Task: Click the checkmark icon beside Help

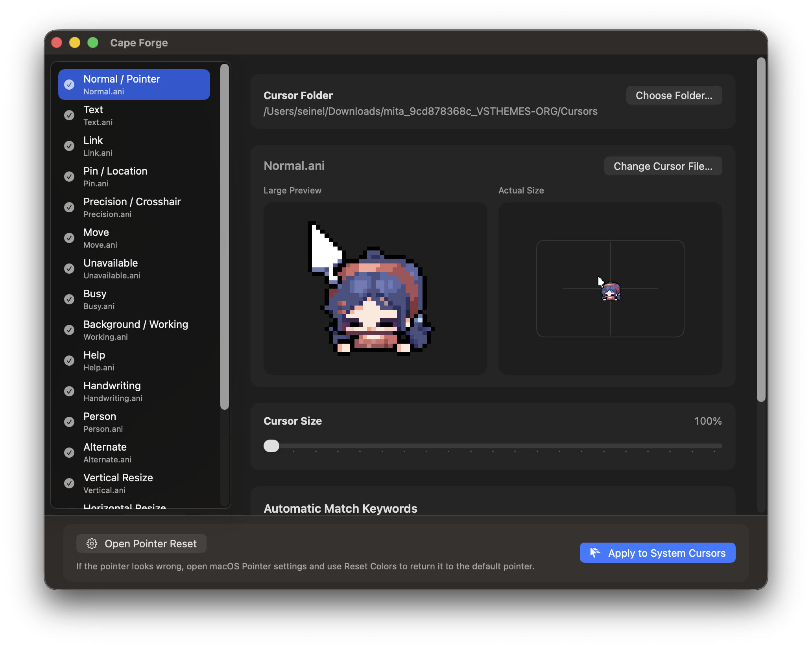Action: 69,361
